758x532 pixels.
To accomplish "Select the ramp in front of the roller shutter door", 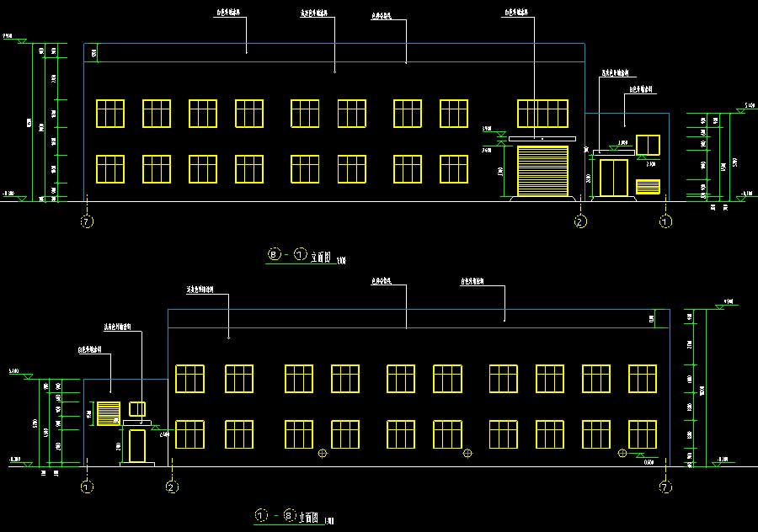I will (x=542, y=199).
